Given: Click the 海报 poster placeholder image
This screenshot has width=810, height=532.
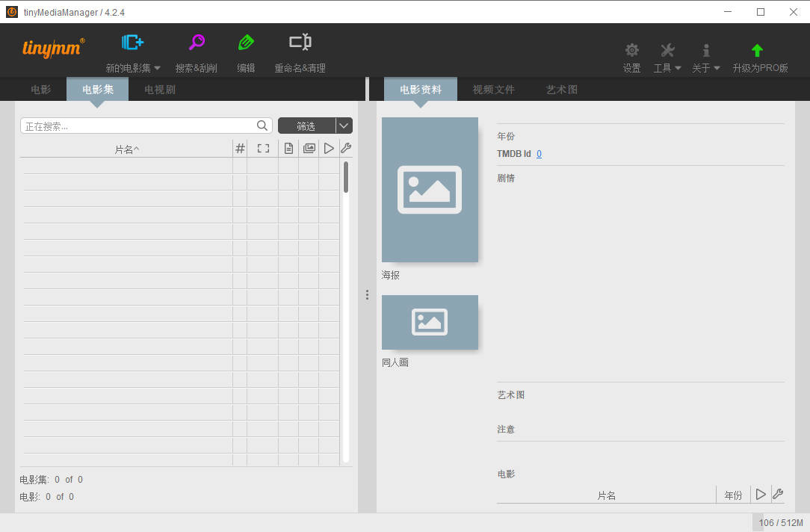Looking at the screenshot, I should coord(430,190).
